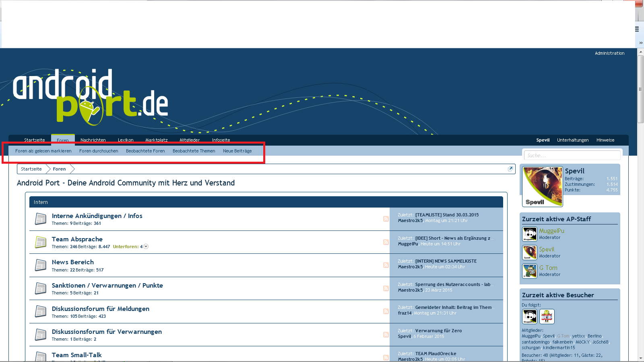Click the Team Absprache forum folder icon
644x362 pixels.
[40, 242]
